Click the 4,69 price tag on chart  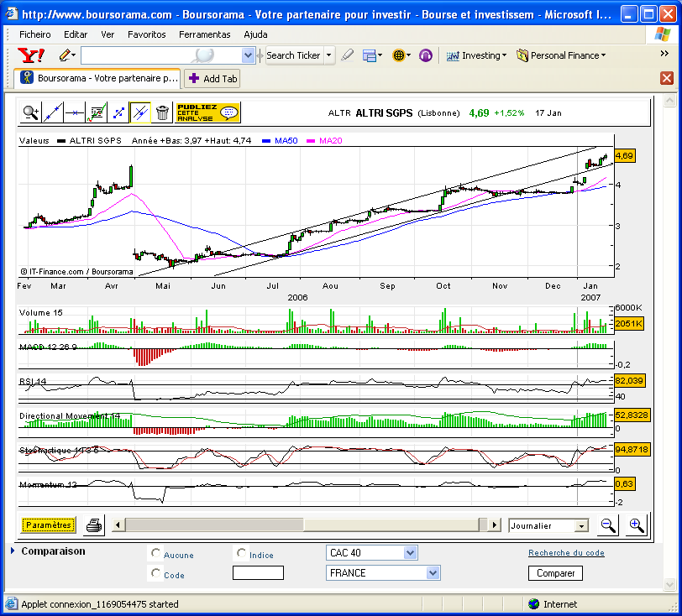(x=625, y=155)
